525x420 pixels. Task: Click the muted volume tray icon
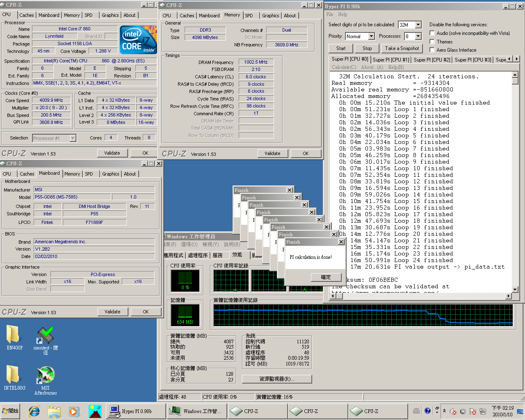(x=453, y=411)
